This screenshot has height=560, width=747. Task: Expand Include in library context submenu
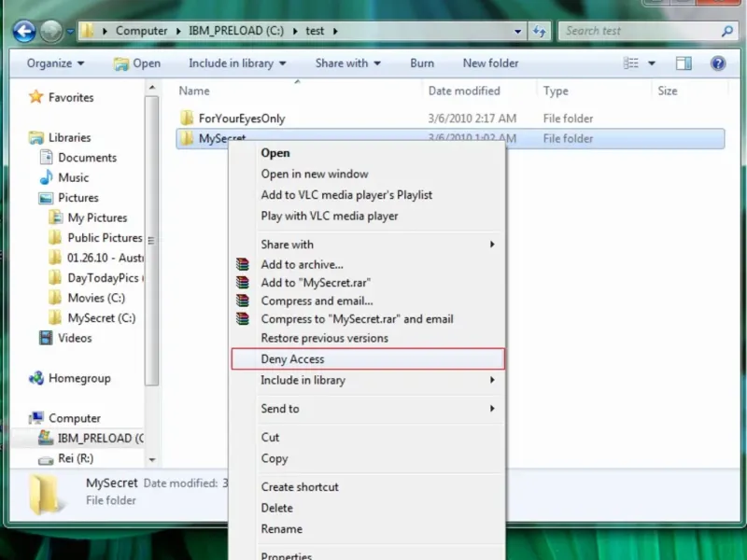(367, 380)
